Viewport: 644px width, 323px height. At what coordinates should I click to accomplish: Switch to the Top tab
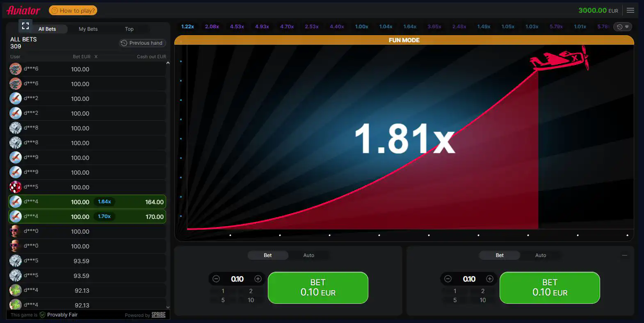pyautogui.click(x=129, y=29)
